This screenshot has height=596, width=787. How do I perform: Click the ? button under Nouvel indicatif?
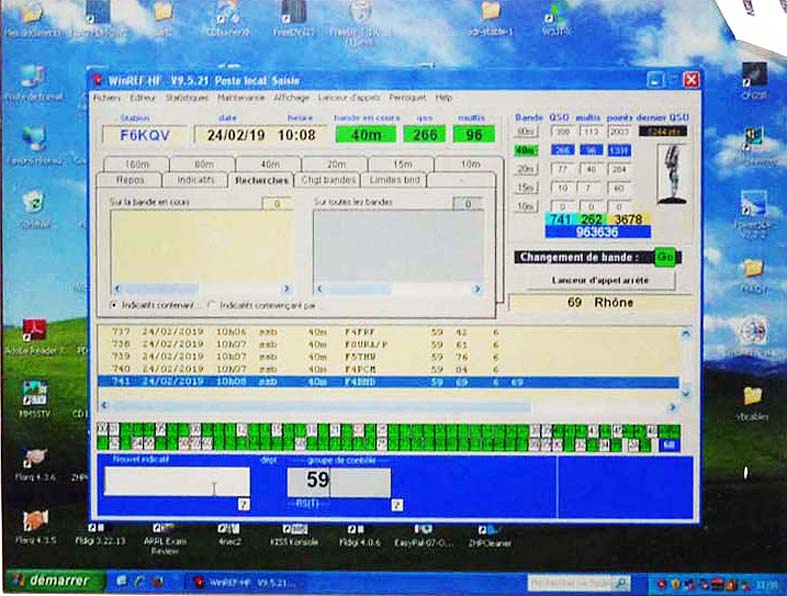pos(243,505)
